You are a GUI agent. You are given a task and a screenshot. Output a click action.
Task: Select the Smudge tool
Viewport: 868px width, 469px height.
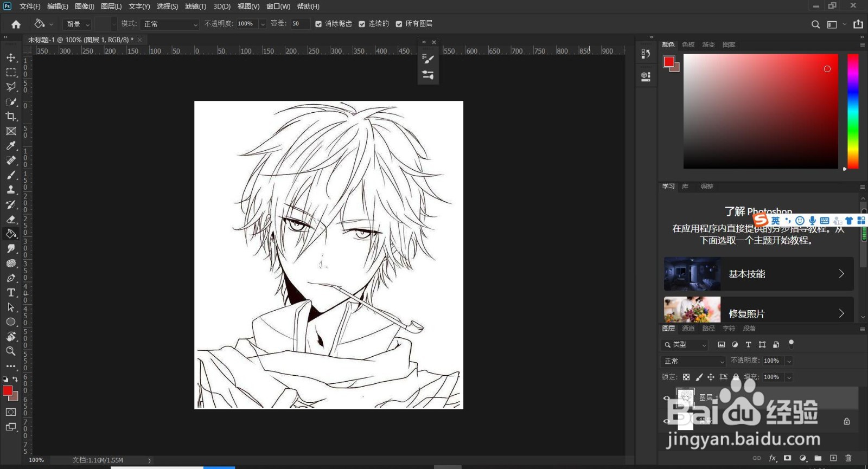click(11, 248)
